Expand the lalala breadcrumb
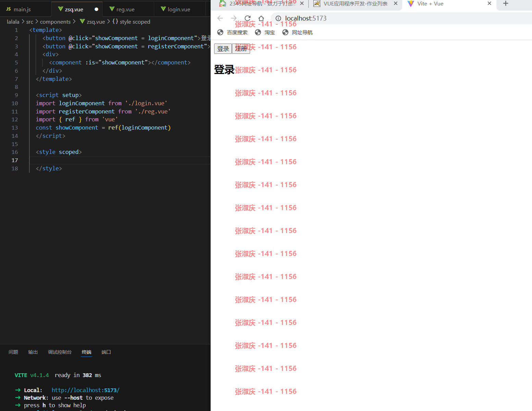This screenshot has width=532, height=411. coord(13,22)
